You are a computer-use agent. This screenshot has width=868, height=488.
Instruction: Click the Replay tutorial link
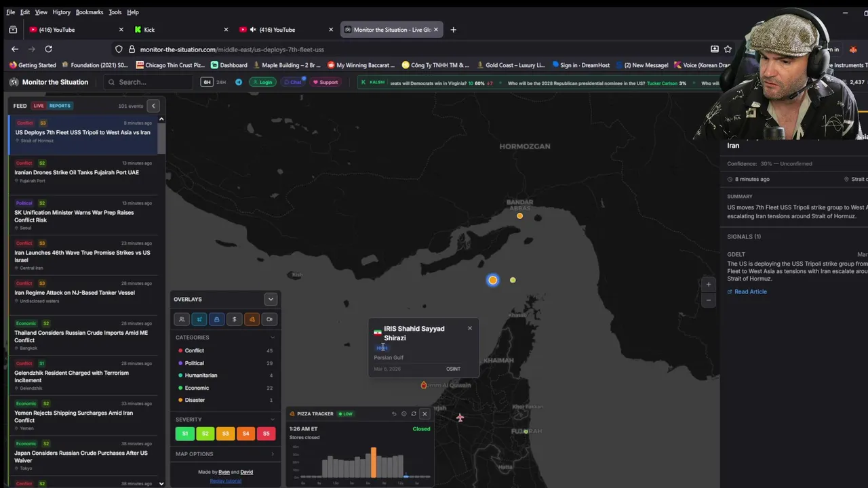click(x=225, y=481)
